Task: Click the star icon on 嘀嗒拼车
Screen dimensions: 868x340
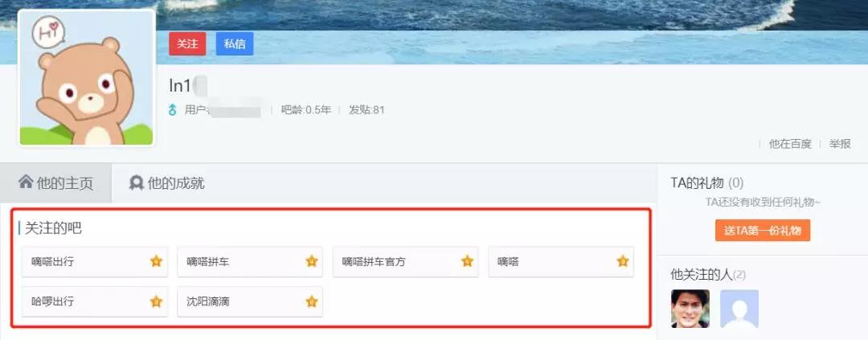Action: [x=312, y=261]
